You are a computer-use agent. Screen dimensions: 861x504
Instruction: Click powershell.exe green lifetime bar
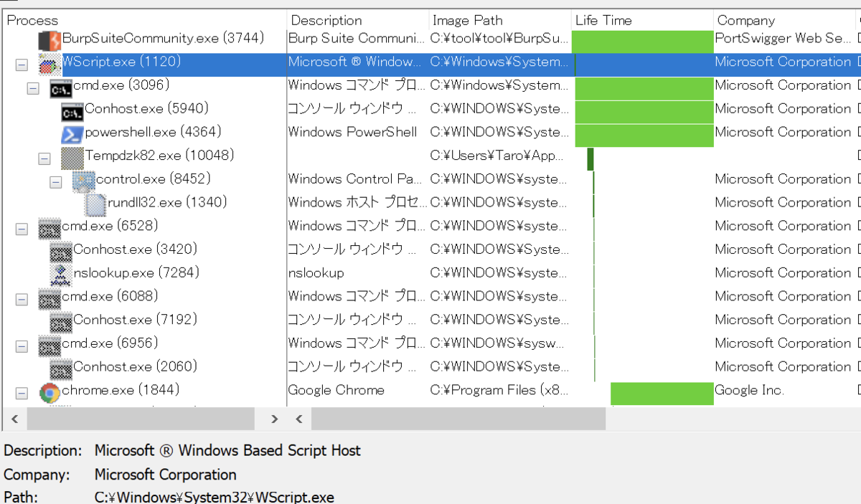point(644,135)
